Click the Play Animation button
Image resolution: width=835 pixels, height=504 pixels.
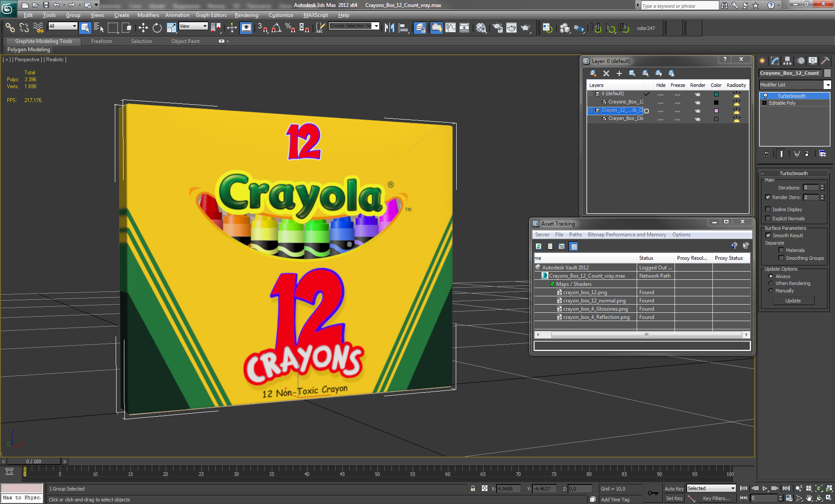click(765, 488)
